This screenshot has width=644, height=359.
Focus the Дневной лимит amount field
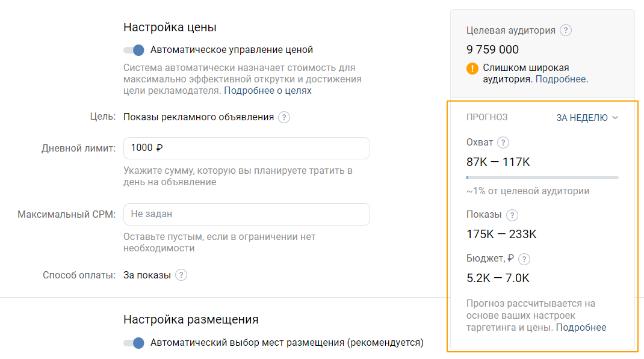[x=246, y=148]
